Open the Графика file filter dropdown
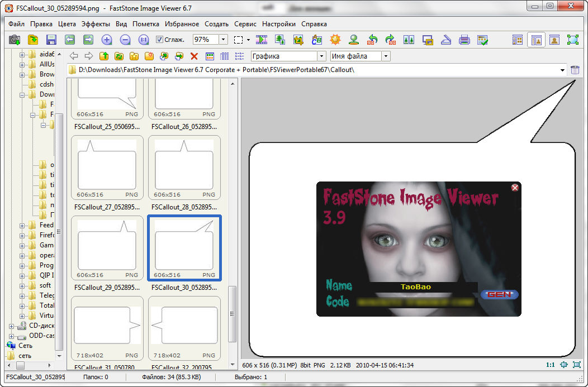Image resolution: width=588 pixels, height=387 pixels. pos(321,56)
